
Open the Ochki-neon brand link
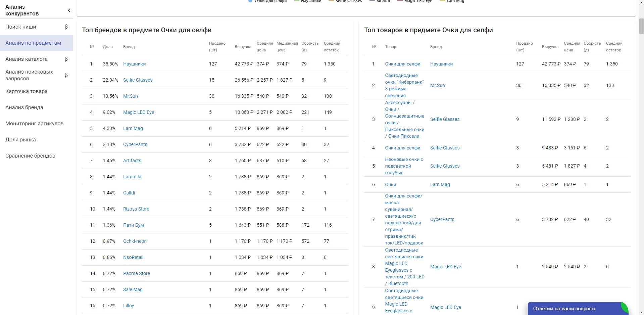tap(135, 241)
